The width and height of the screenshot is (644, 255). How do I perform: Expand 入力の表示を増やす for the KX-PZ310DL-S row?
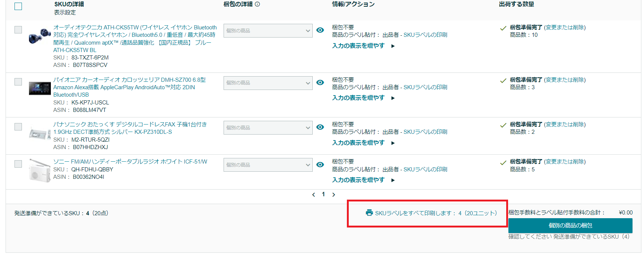(363, 143)
